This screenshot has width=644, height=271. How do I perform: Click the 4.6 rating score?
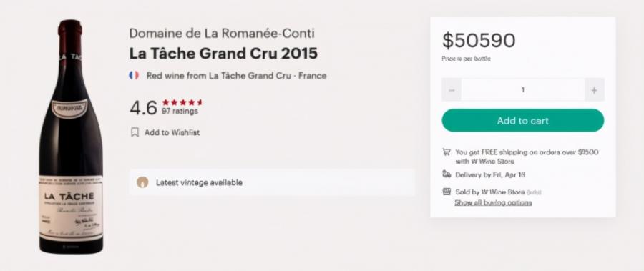click(x=143, y=108)
